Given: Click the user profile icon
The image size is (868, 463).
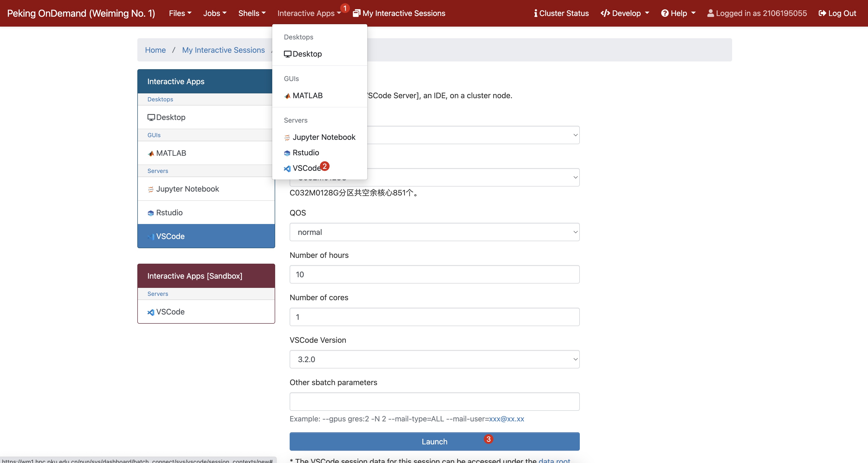Looking at the screenshot, I should 710,13.
